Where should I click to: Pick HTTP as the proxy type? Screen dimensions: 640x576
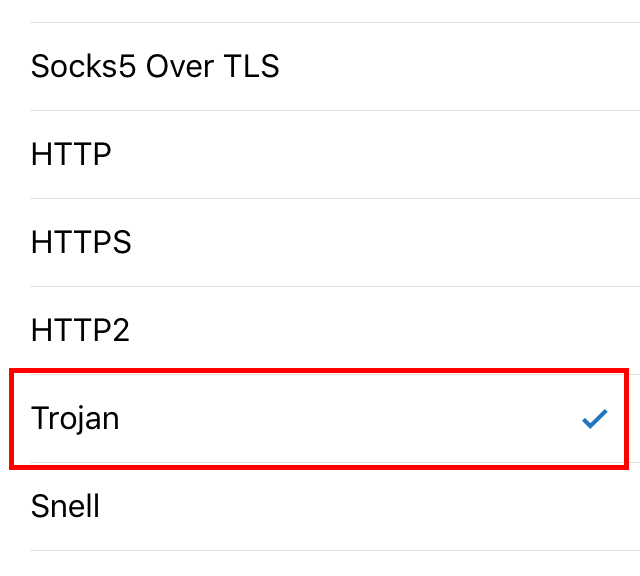(x=320, y=155)
